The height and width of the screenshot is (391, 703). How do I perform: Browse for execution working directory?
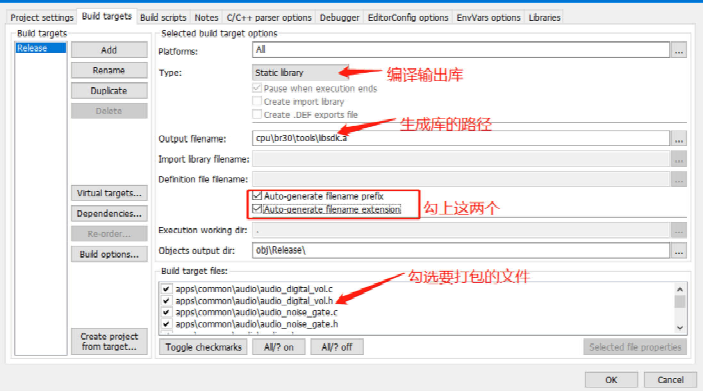tap(679, 230)
